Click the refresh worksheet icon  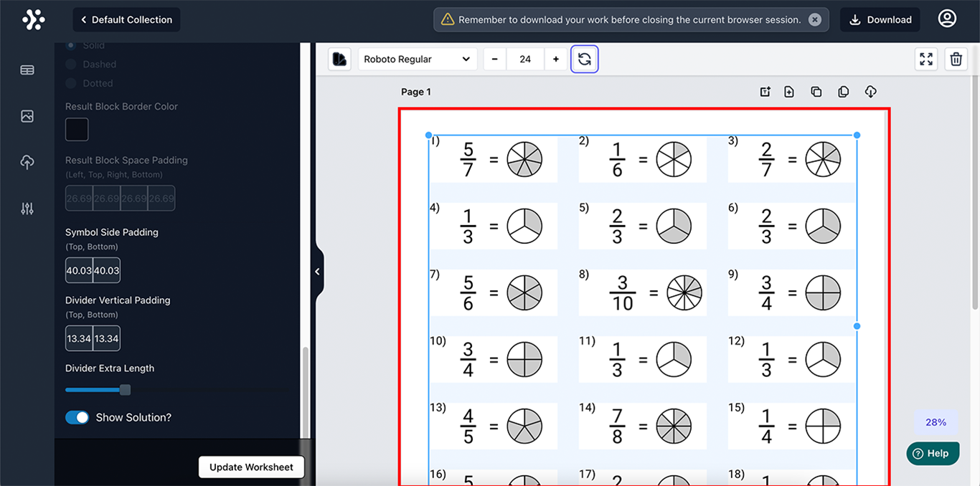(x=585, y=59)
